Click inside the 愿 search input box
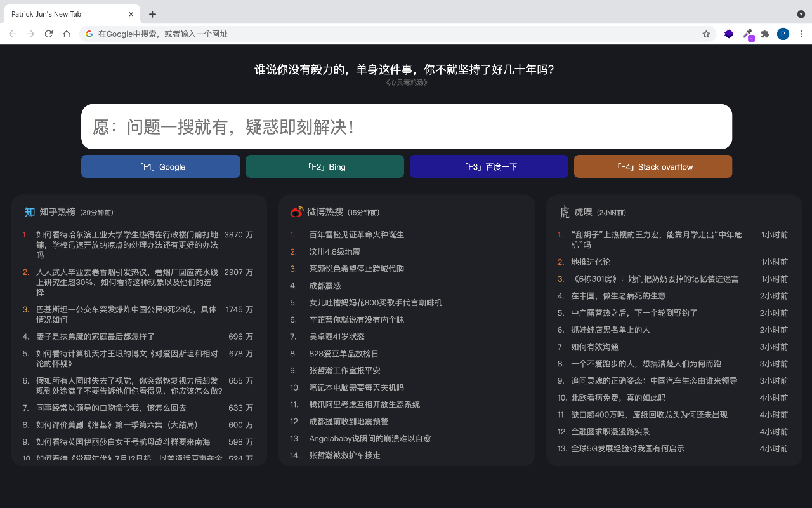Screen dimensions: 812x508 pyautogui.click(x=406, y=127)
